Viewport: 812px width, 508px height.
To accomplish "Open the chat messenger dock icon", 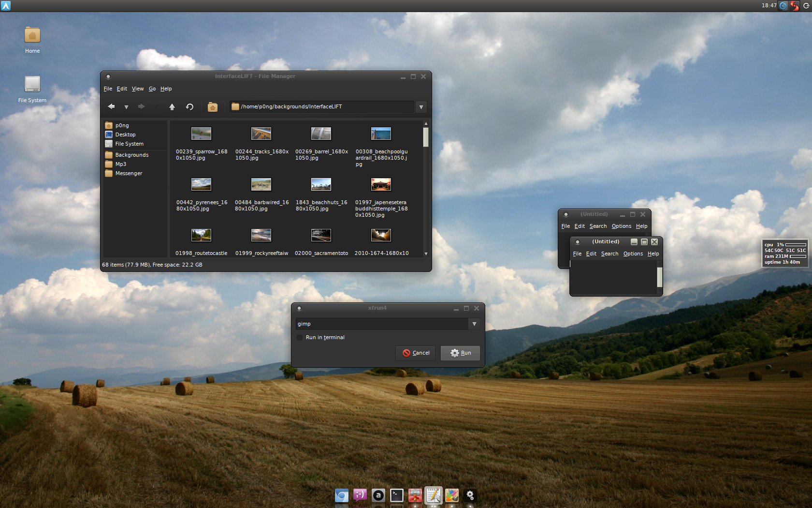I will (360, 495).
